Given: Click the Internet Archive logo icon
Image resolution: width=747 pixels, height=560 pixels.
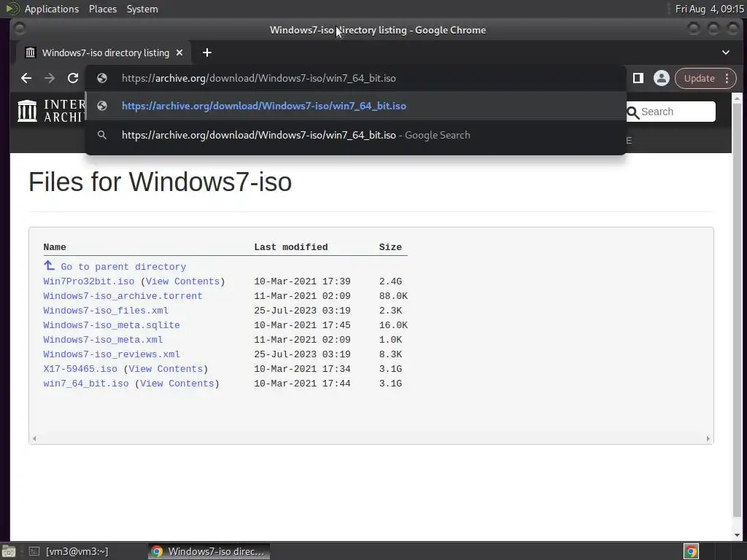Looking at the screenshot, I should pyautogui.click(x=27, y=111).
